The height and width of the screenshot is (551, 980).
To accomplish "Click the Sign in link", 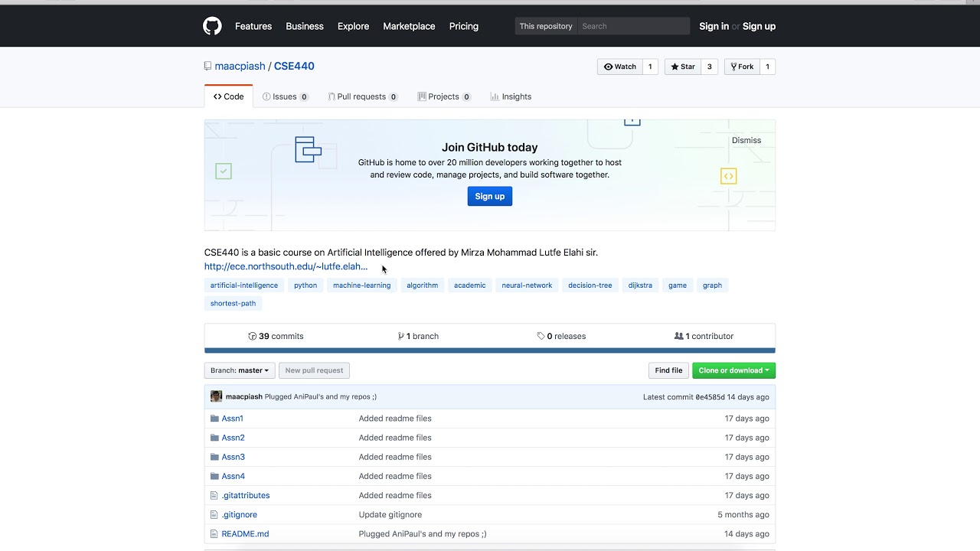I will pos(714,26).
